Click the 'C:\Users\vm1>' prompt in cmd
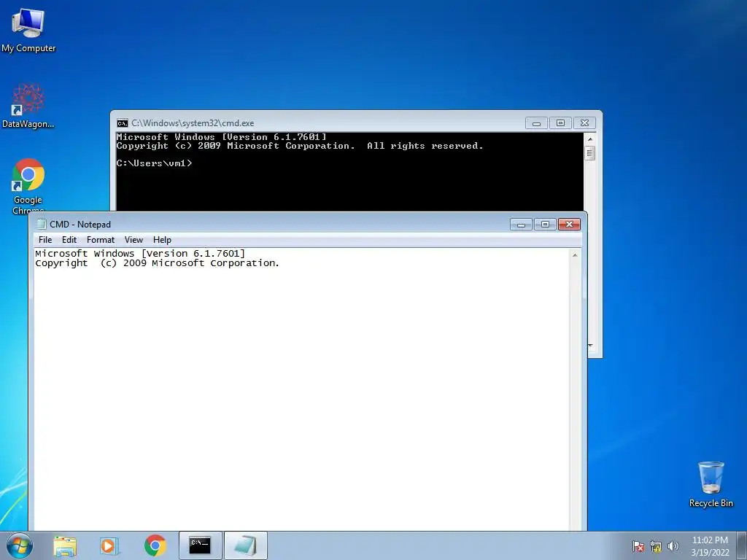 tap(154, 163)
